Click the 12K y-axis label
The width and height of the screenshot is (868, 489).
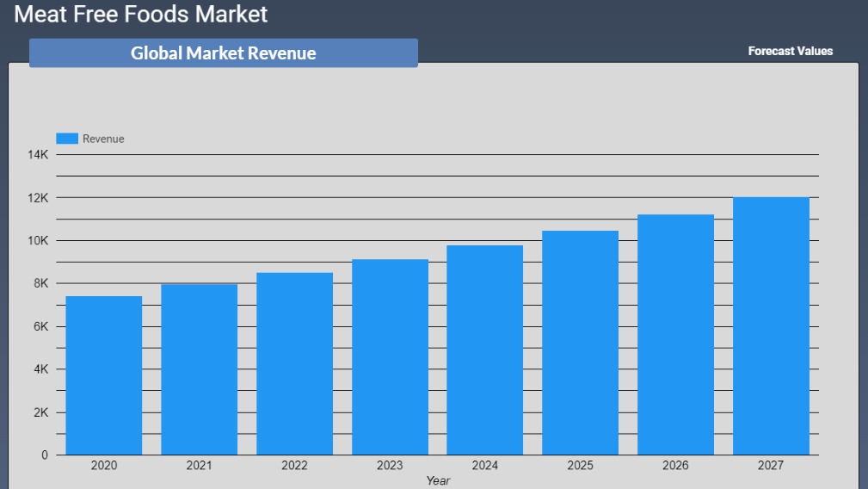tap(38, 198)
